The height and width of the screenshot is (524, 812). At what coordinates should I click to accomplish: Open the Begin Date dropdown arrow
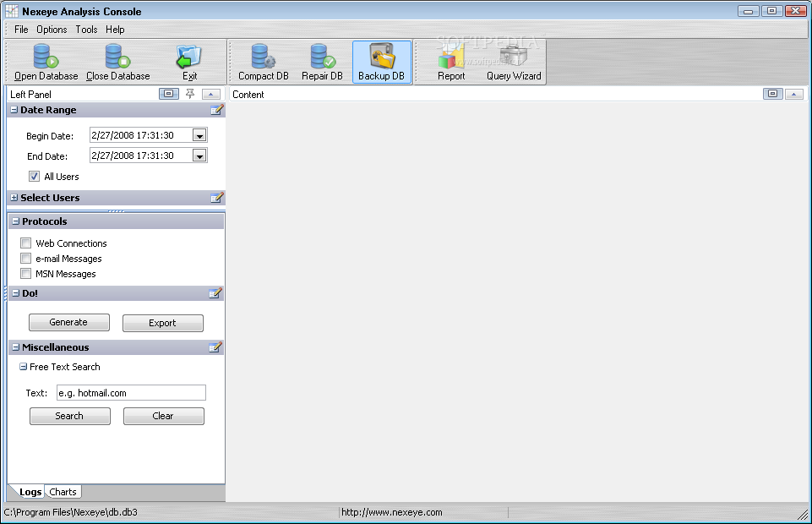click(199, 136)
